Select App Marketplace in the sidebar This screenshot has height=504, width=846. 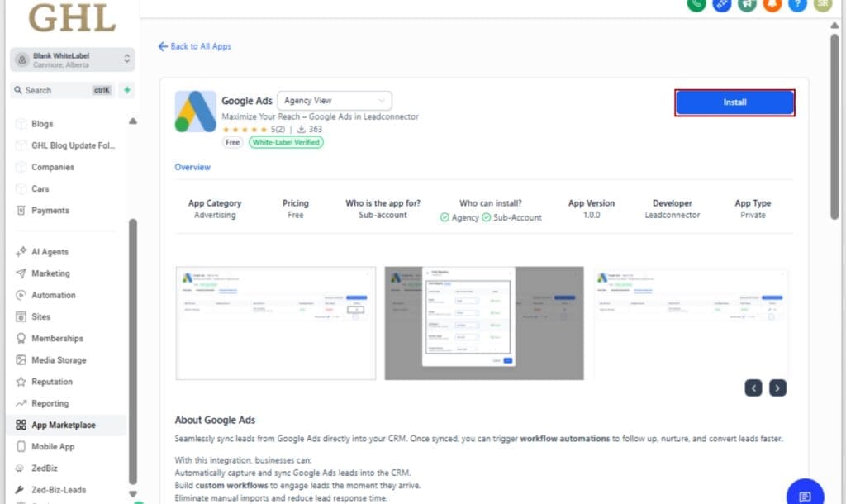[x=66, y=425]
